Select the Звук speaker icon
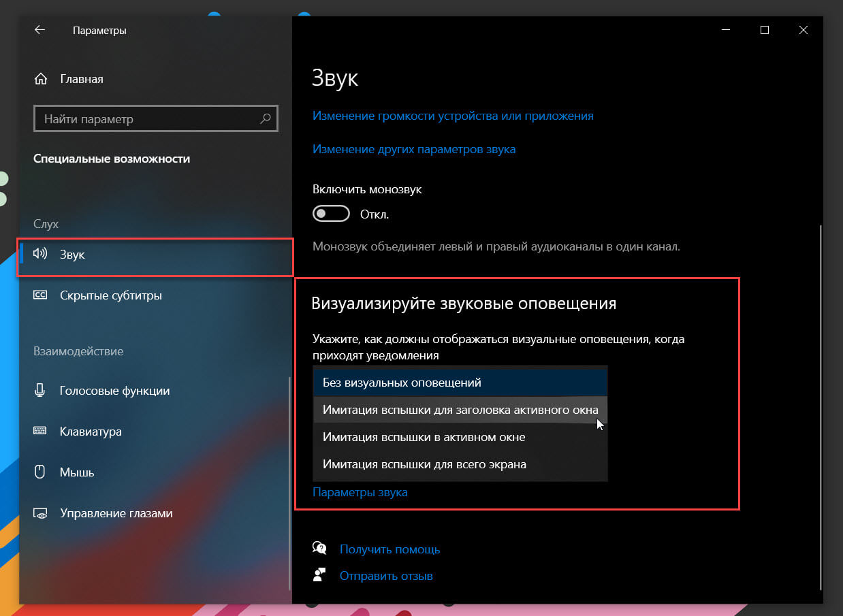Screen dimensions: 843x616 point(40,254)
